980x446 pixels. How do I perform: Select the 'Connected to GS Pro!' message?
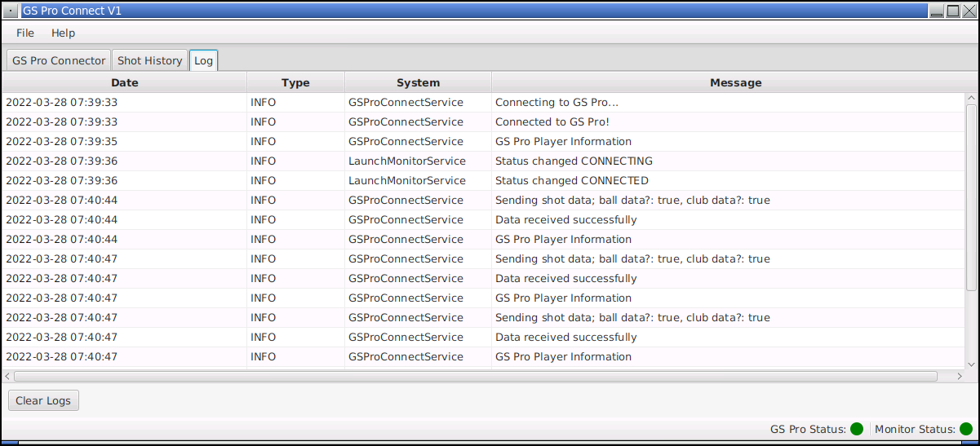tap(552, 122)
